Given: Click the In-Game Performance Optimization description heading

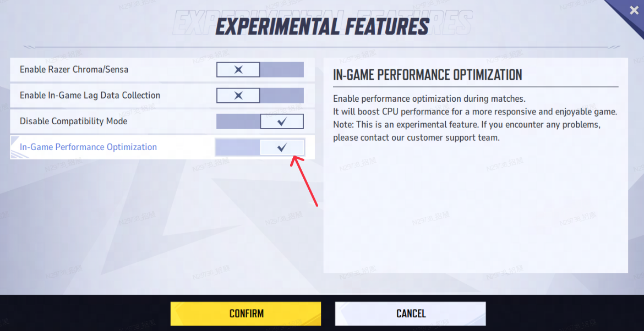Looking at the screenshot, I should point(427,75).
